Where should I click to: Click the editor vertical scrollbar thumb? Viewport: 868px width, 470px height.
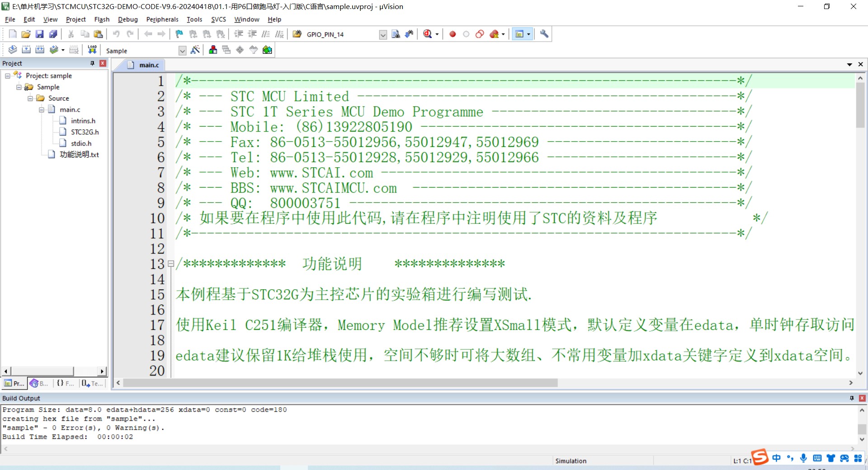click(x=860, y=105)
